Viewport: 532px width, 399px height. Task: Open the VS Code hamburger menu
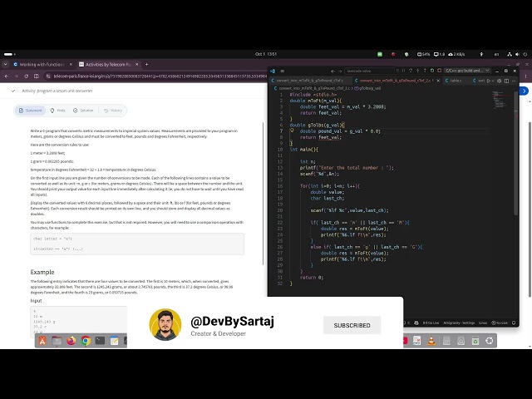(x=283, y=71)
